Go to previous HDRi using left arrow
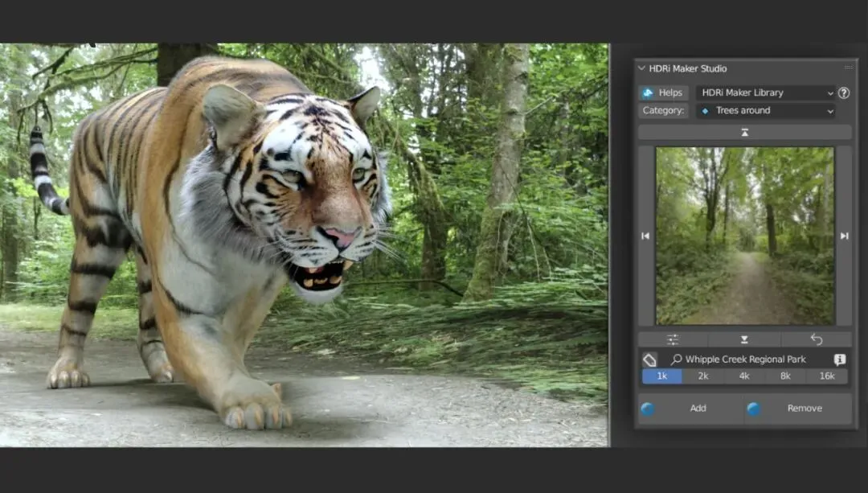Viewport: 868px width, 493px height. (x=645, y=236)
